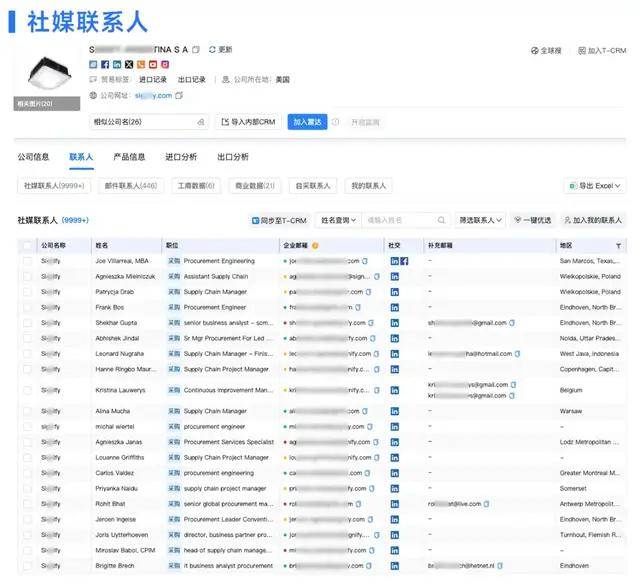Check the row checkbox for Patrycja Drab
This screenshot has height=583, width=640.
click(x=27, y=292)
